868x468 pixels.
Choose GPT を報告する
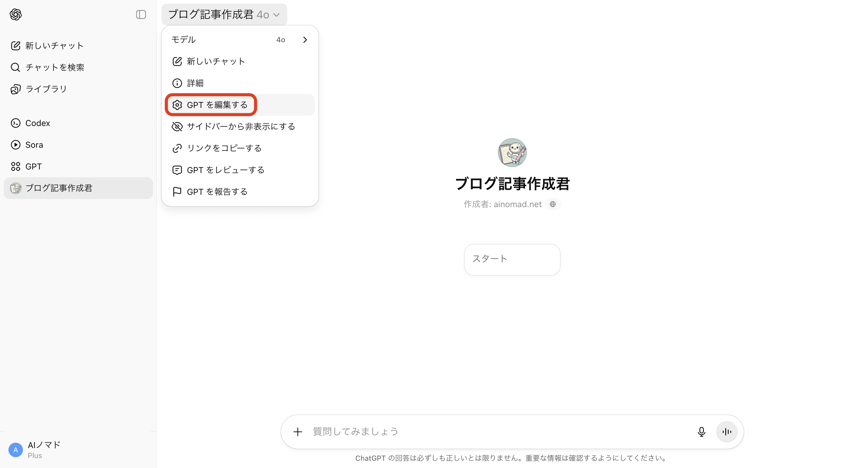coord(240,191)
